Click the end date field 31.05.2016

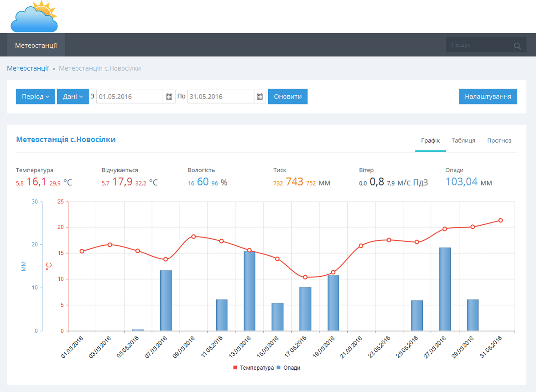click(x=220, y=97)
